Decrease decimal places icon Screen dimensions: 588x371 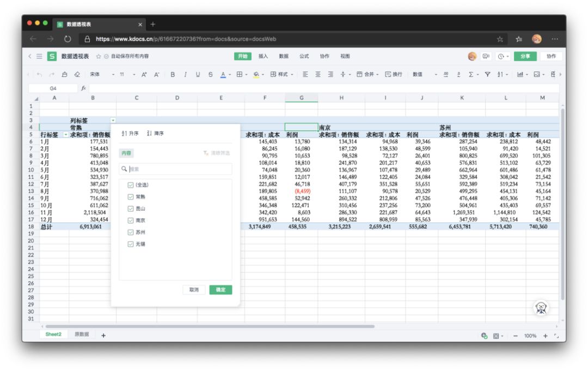pos(458,74)
